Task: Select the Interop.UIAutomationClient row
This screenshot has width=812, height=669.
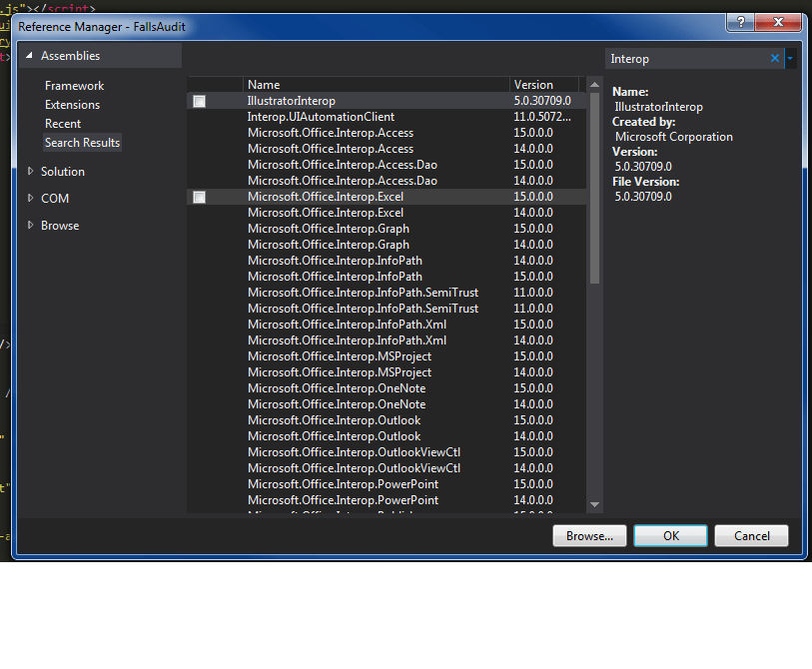Action: (387, 117)
